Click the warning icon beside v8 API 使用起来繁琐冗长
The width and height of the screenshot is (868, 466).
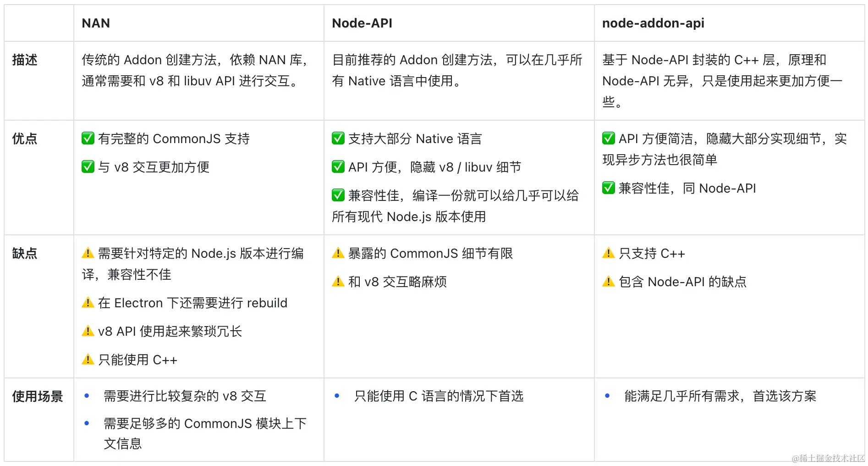(x=88, y=331)
